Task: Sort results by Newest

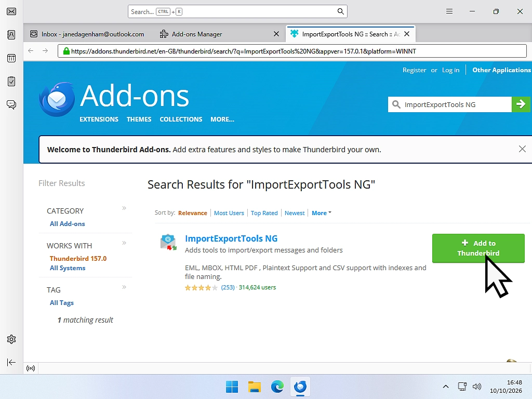Action: pos(295,213)
